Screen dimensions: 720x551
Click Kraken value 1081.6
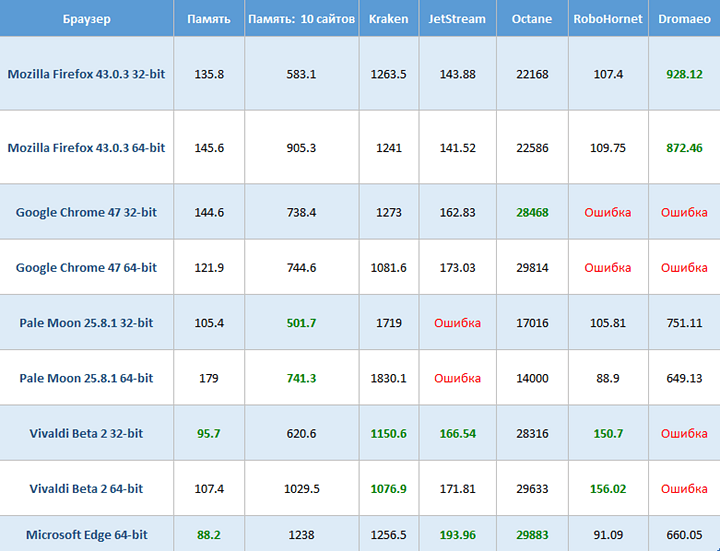388,268
